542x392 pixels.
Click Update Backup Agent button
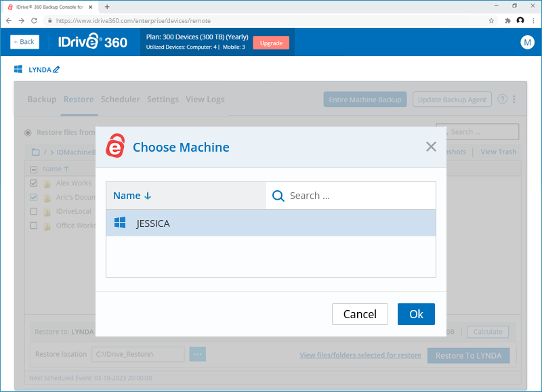pyautogui.click(x=452, y=100)
